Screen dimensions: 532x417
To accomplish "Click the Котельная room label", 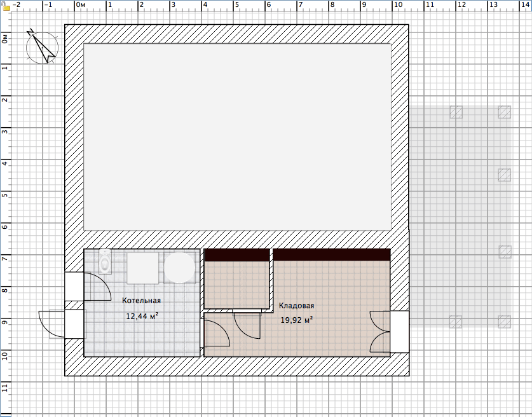I will (x=142, y=301).
